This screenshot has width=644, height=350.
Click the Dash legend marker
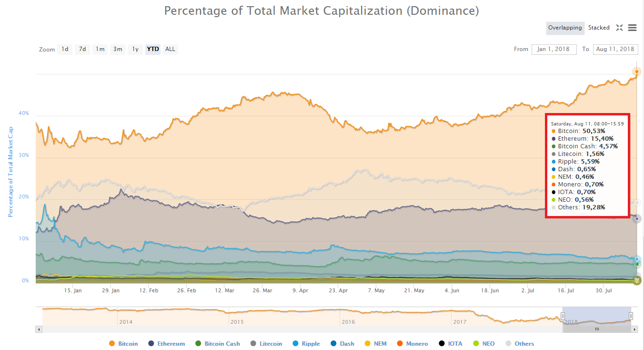tap(333, 343)
